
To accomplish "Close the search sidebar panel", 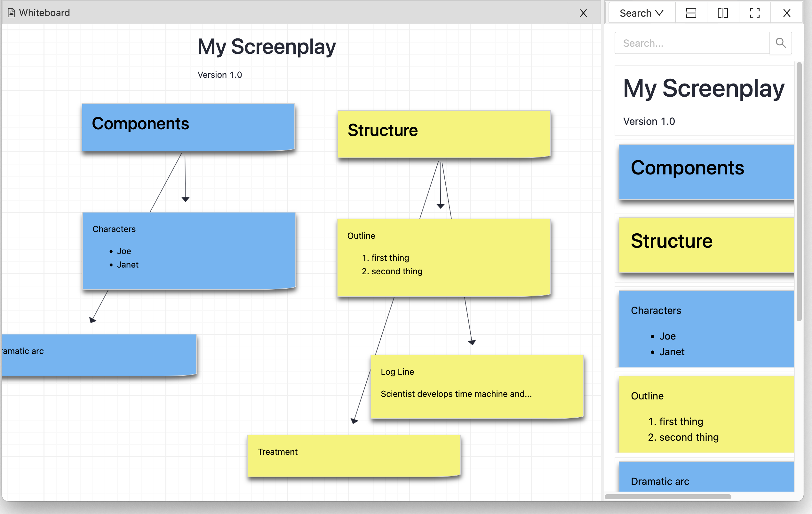I will [786, 13].
